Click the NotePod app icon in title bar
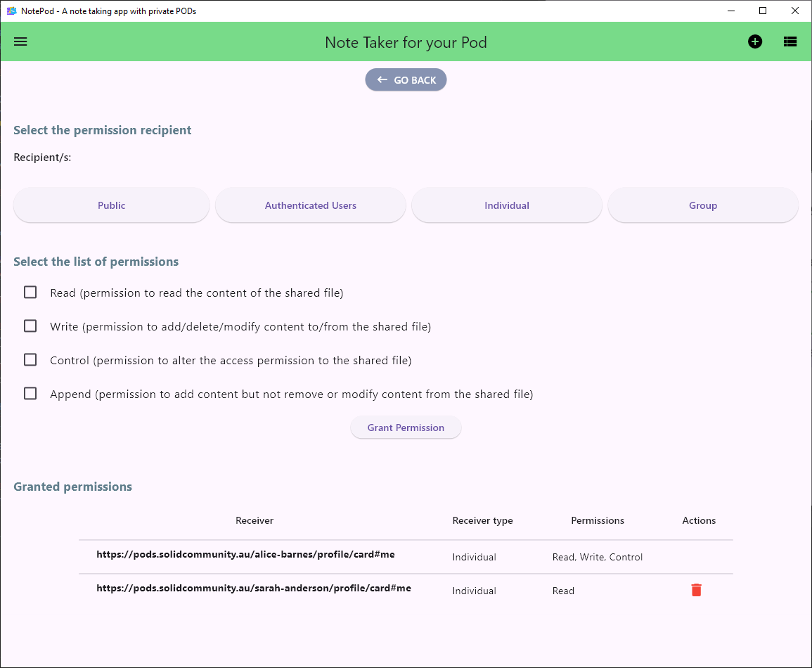The height and width of the screenshot is (668, 812). (x=11, y=11)
